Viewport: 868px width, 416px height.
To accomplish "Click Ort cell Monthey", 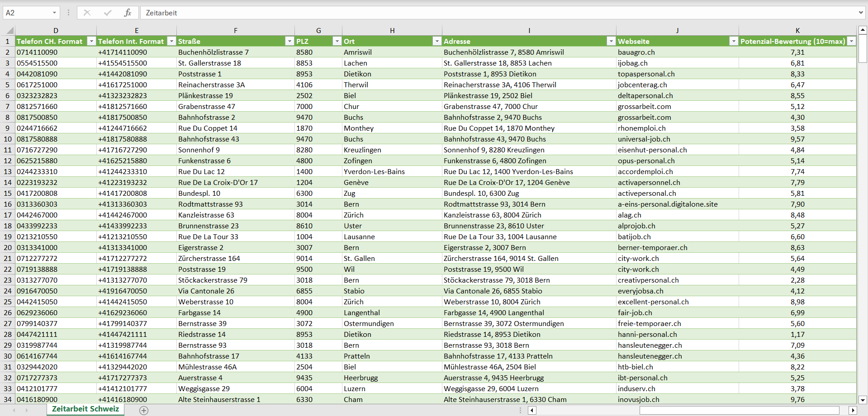I will (x=392, y=128).
